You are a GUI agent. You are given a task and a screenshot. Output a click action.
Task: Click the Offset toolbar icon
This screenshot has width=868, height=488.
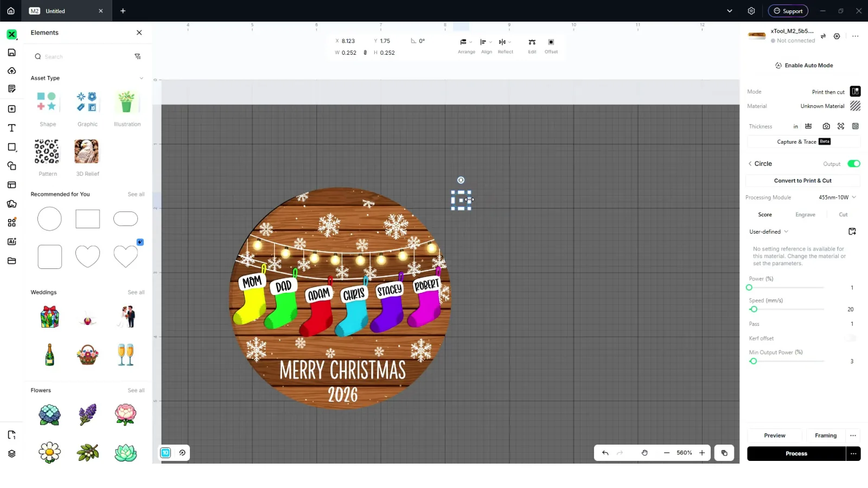[x=551, y=46]
